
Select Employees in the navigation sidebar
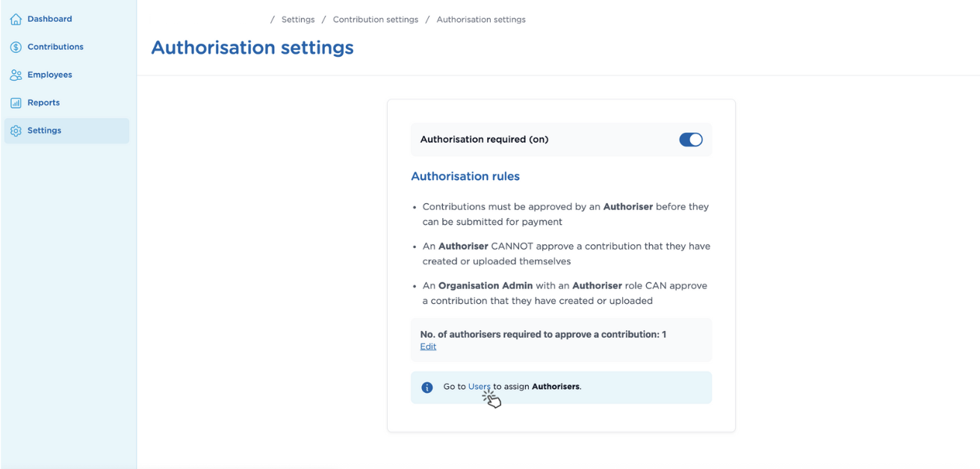point(49,74)
